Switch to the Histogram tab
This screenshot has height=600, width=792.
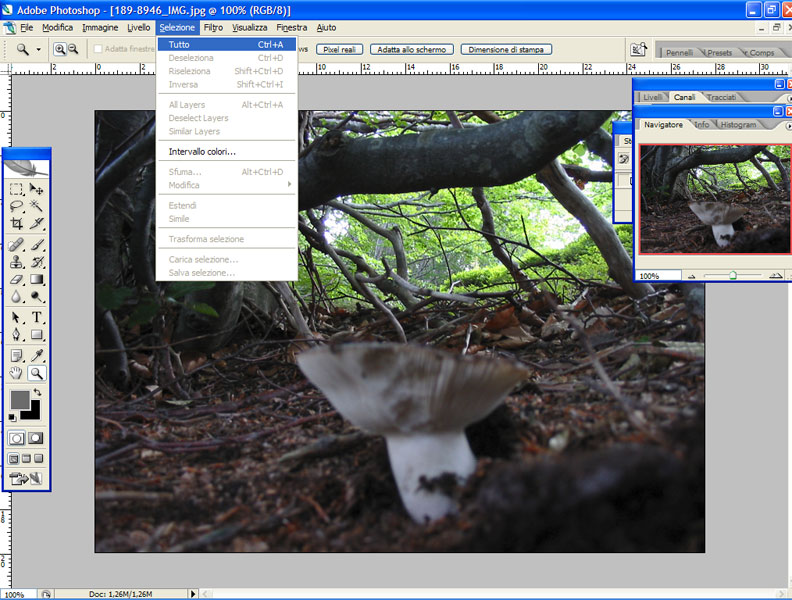click(738, 125)
